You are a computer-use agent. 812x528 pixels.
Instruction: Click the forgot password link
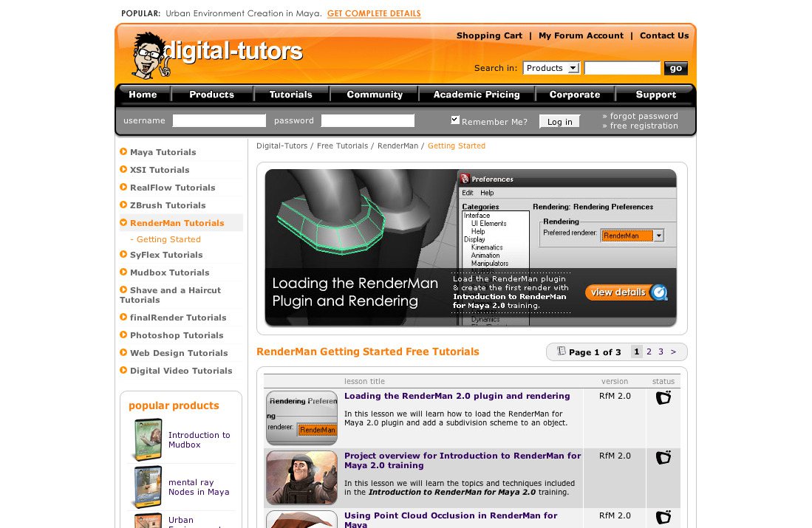pos(644,116)
